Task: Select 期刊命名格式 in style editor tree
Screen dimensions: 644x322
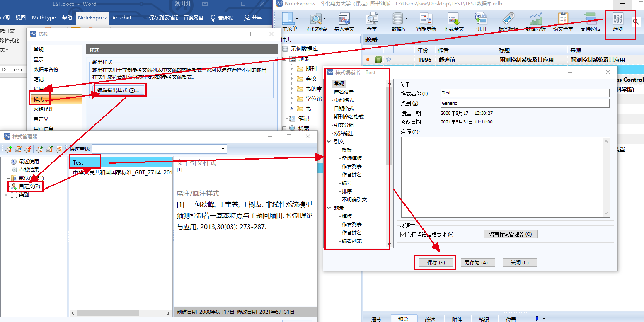Action: click(x=349, y=116)
